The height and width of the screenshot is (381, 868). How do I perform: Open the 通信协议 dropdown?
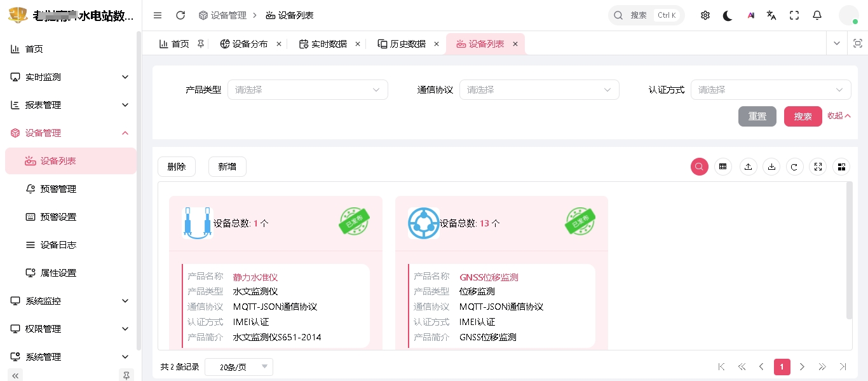click(x=539, y=90)
